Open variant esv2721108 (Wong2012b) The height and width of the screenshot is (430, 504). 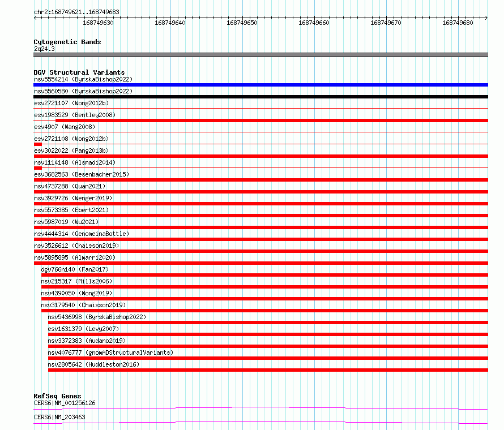71,139
